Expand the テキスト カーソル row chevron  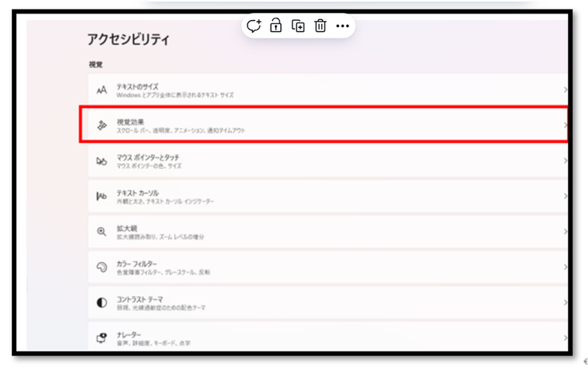coord(565,196)
